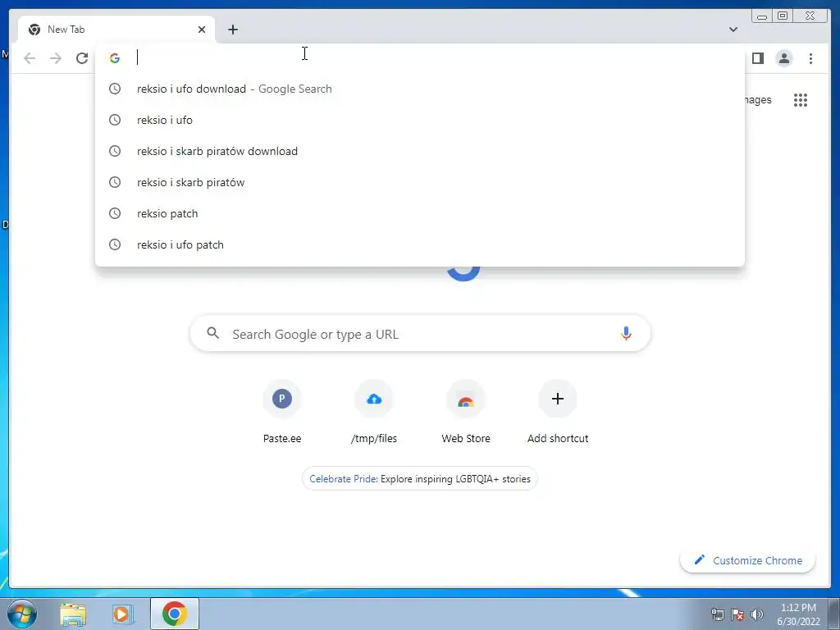Screen dimensions: 840x630
Task: Choose 'reksio i skarb piratów download' suggestion
Action: 420,151
